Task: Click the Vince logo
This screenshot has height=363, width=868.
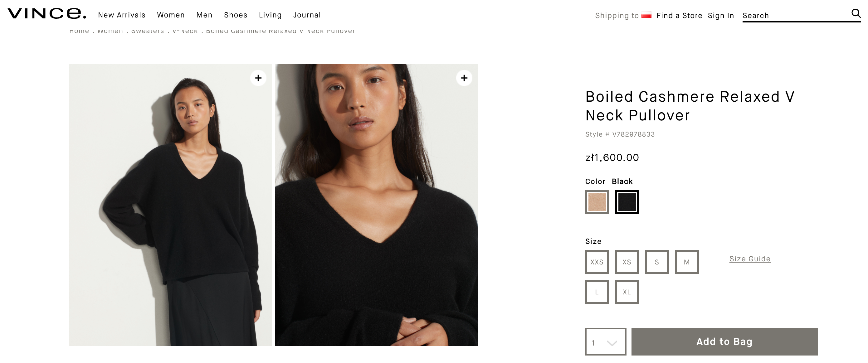Action: (x=47, y=14)
